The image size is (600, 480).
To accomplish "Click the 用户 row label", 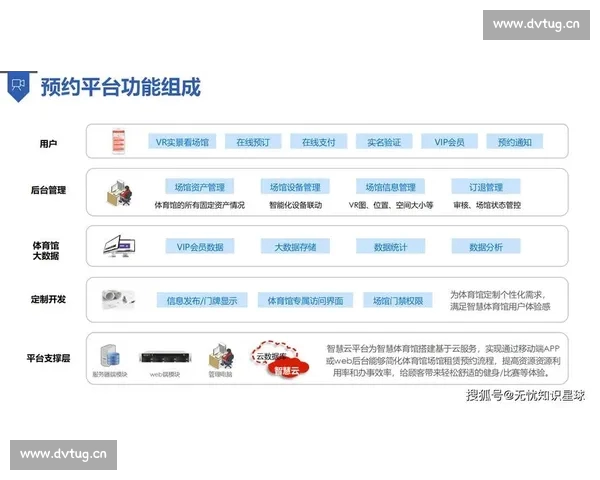I will 48,144.
